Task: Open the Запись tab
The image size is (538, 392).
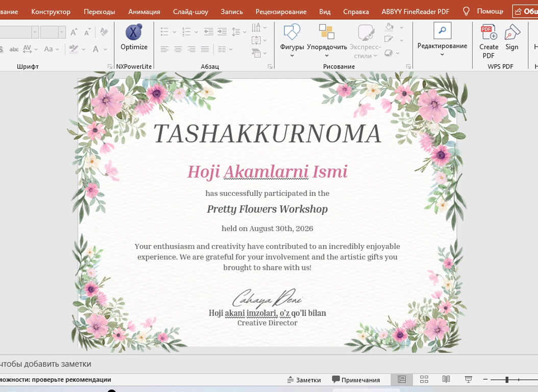Action: tap(232, 12)
